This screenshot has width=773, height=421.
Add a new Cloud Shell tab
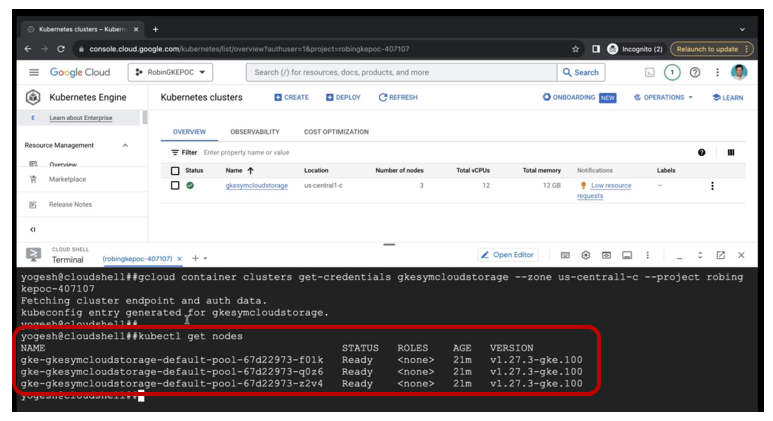(195, 258)
